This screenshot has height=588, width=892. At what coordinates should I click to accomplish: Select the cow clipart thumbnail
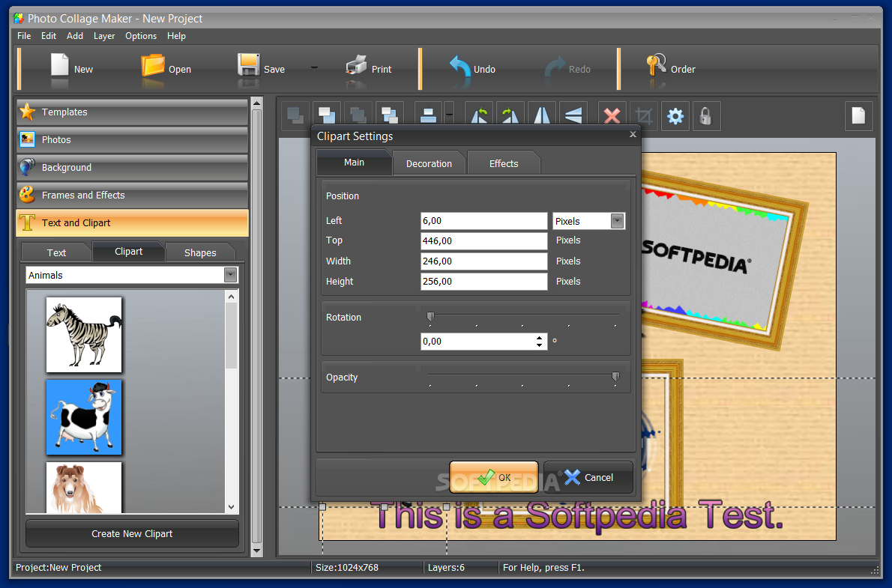[x=84, y=417]
